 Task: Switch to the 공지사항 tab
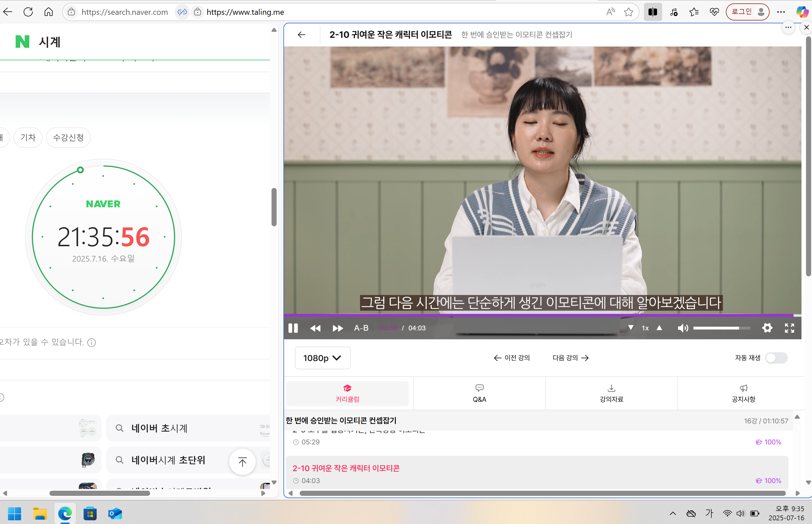coord(743,393)
